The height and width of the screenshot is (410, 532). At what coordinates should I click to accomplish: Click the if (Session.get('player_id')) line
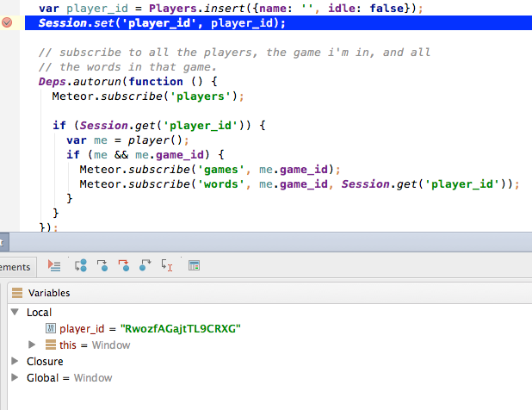pyautogui.click(x=159, y=126)
